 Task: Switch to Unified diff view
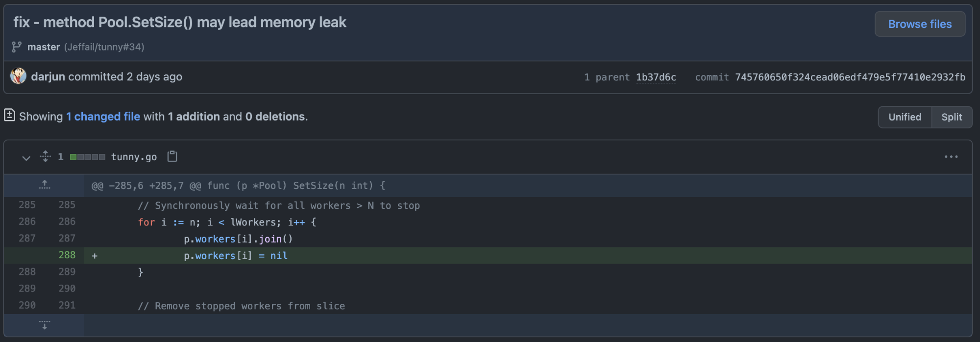tap(905, 117)
